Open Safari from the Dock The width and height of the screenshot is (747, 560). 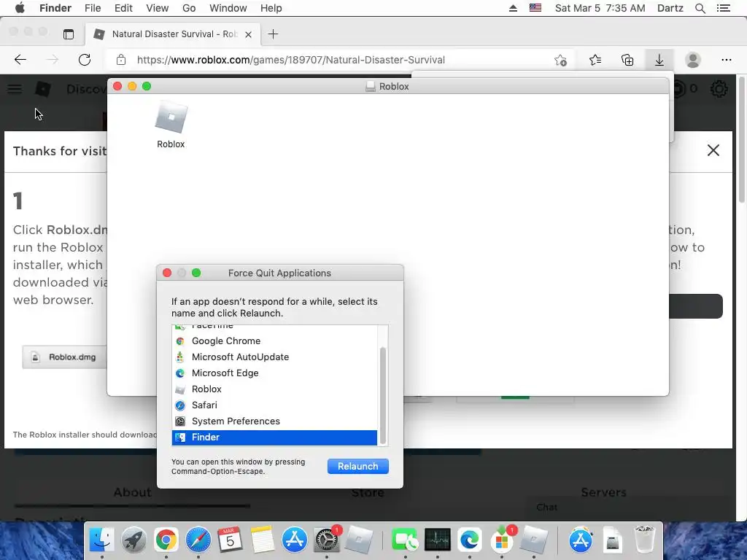198,540
